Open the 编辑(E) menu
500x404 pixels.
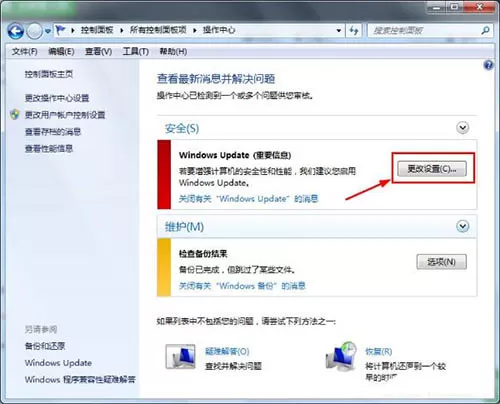tap(61, 52)
